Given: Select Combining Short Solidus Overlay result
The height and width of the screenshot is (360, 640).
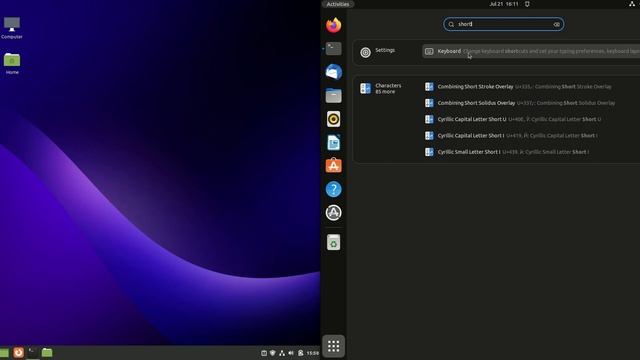Looking at the screenshot, I should (x=520, y=103).
